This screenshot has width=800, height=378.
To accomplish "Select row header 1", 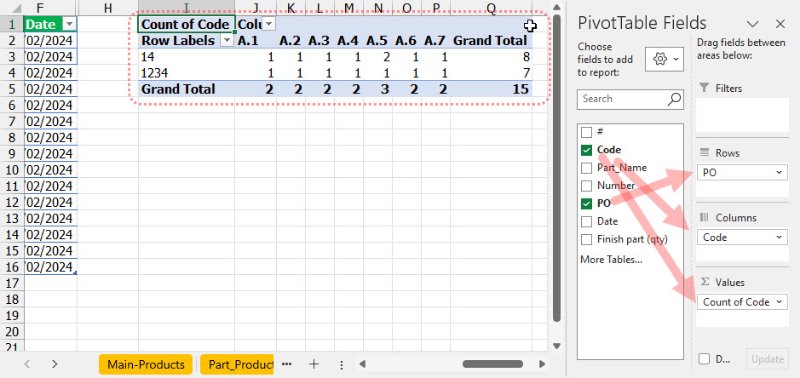I will 12,24.
